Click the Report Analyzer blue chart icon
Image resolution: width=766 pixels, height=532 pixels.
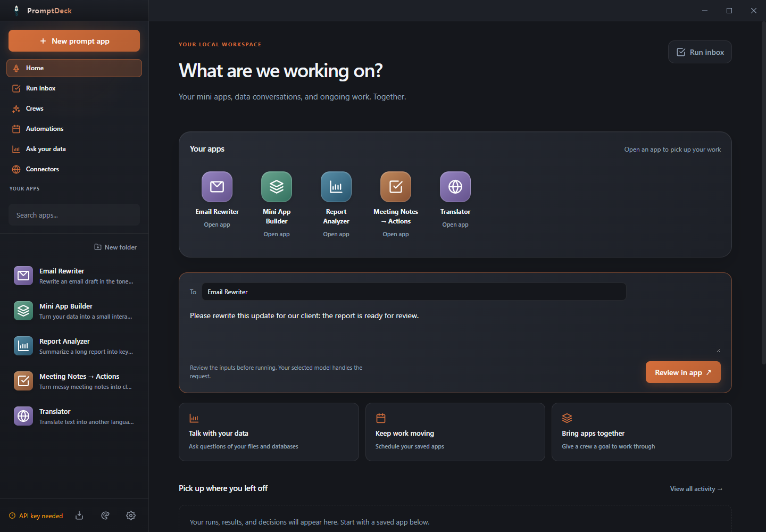coord(336,187)
